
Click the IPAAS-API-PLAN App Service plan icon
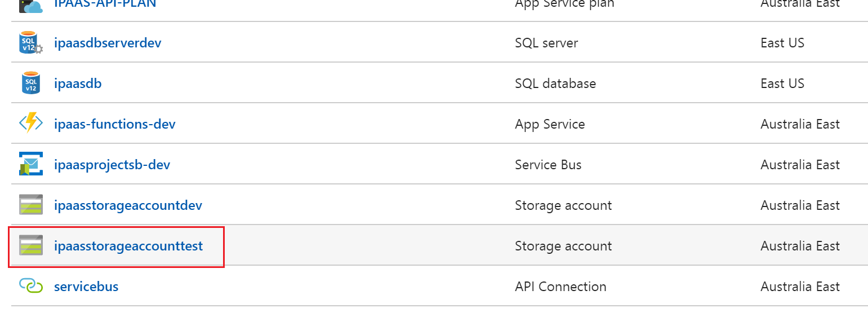click(x=30, y=6)
